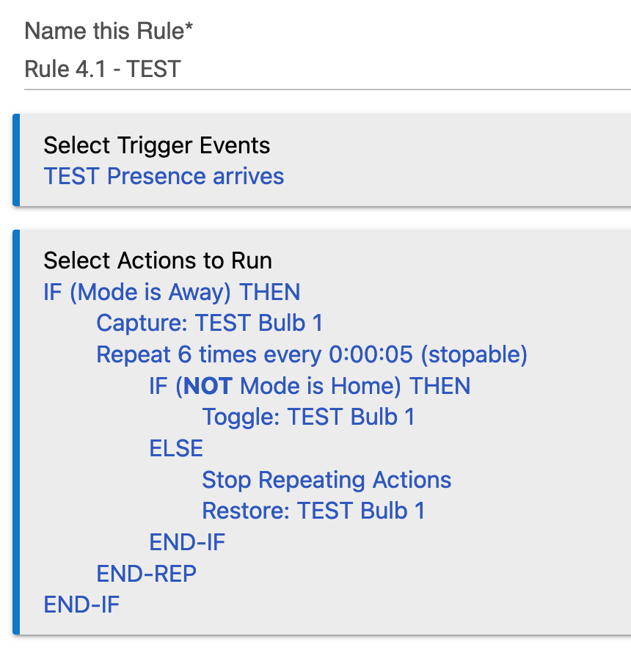The height and width of the screenshot is (672, 631).
Task: Open the Repeat 6 times every 0:00:05 action
Action: [x=312, y=354]
